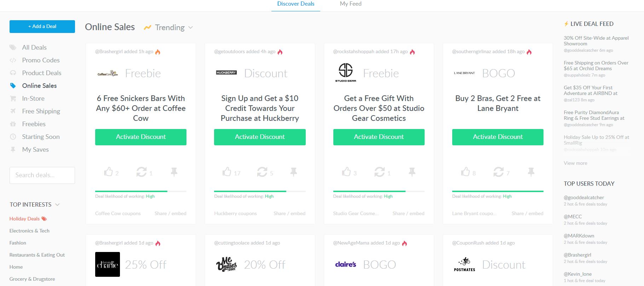
Task: Open the Trending sort dropdown
Action: pyautogui.click(x=169, y=27)
